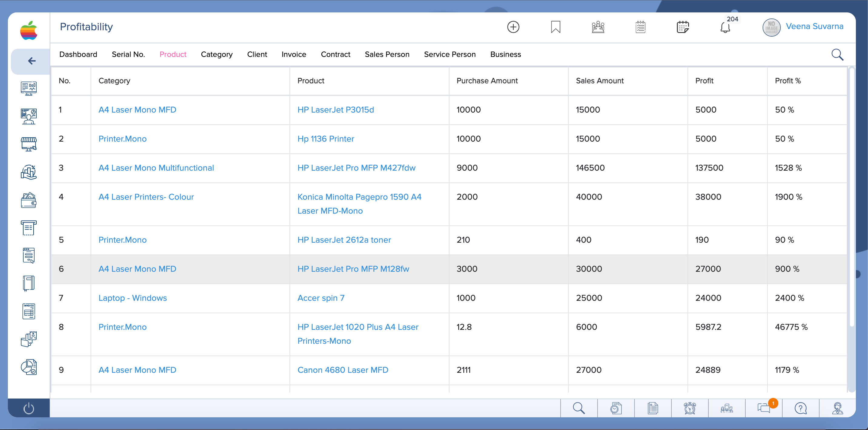The image size is (868, 430).
Task: Open the stacked documents sidebar icon
Action: 29,339
